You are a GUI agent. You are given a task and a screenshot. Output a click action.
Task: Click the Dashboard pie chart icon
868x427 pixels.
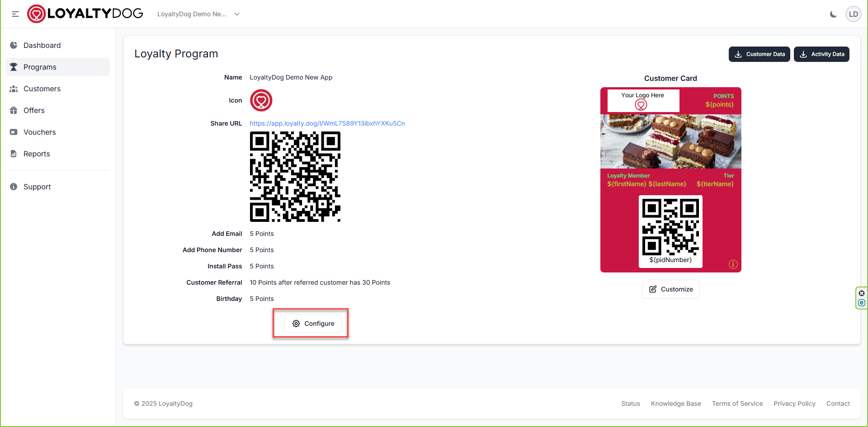(x=14, y=45)
